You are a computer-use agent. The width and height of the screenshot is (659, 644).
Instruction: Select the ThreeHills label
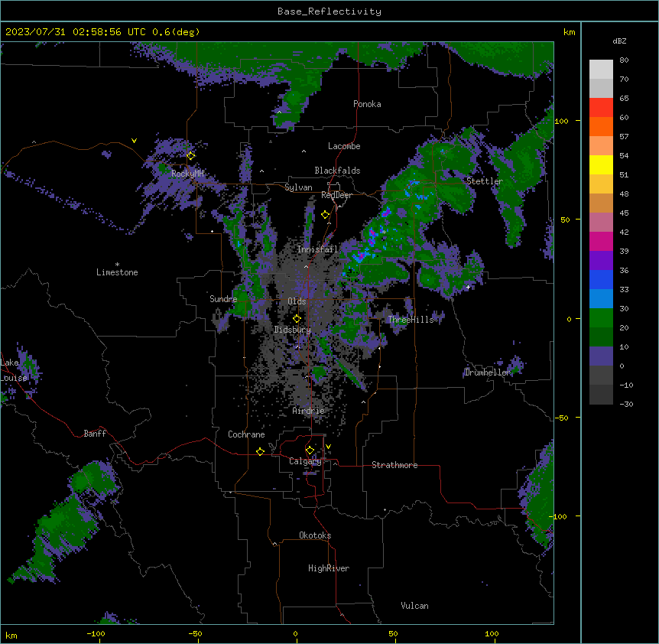[x=411, y=320]
